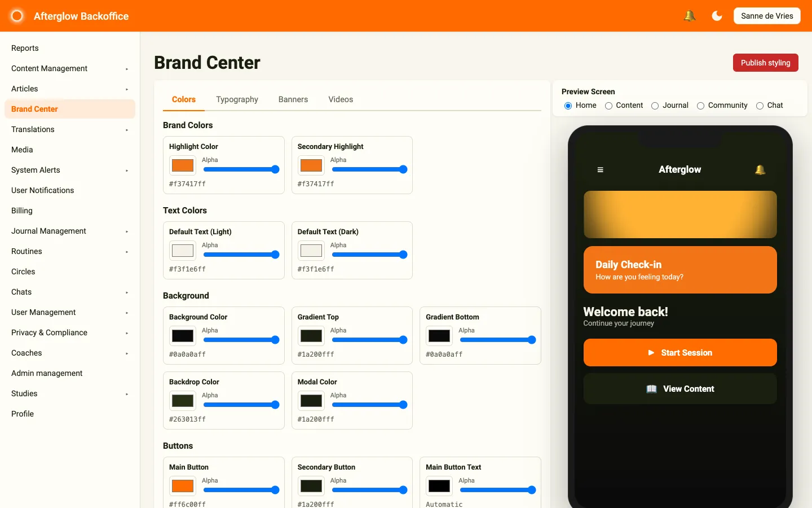Screen dimensions: 812x508
Task: Open Default Text (Light) color swatch
Action: pos(183,251)
